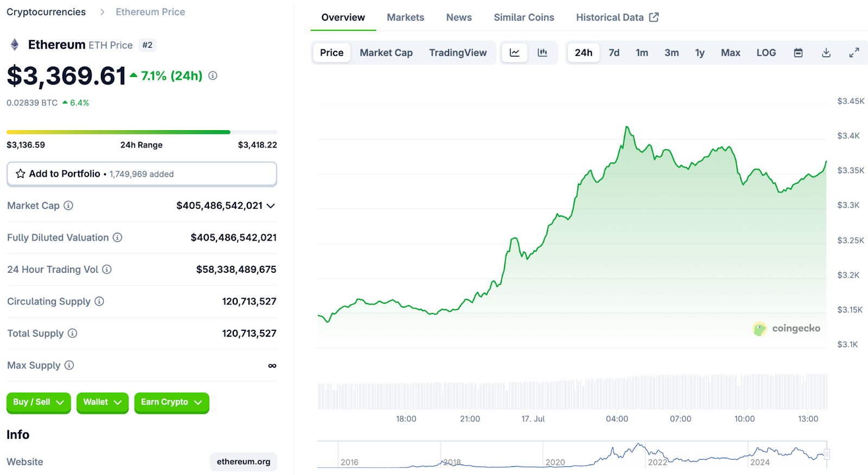
Task: Click the $3,418.22 range high value
Action: point(257,145)
